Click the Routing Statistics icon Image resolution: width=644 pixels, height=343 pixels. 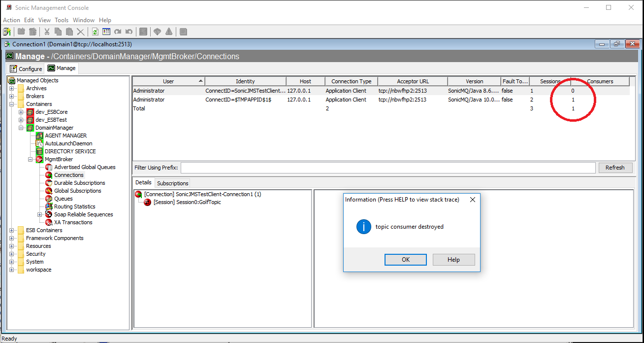pyautogui.click(x=49, y=206)
